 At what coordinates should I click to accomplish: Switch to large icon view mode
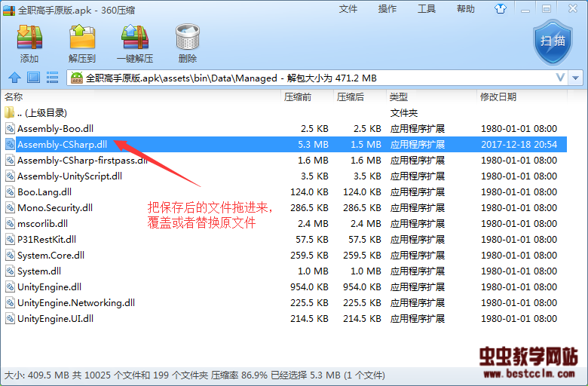coord(33,78)
